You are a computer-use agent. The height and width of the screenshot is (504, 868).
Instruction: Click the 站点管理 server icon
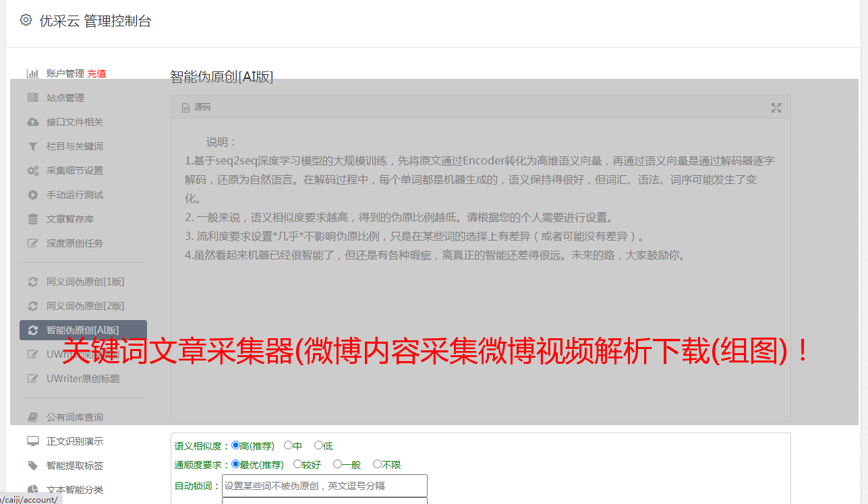tap(32, 98)
